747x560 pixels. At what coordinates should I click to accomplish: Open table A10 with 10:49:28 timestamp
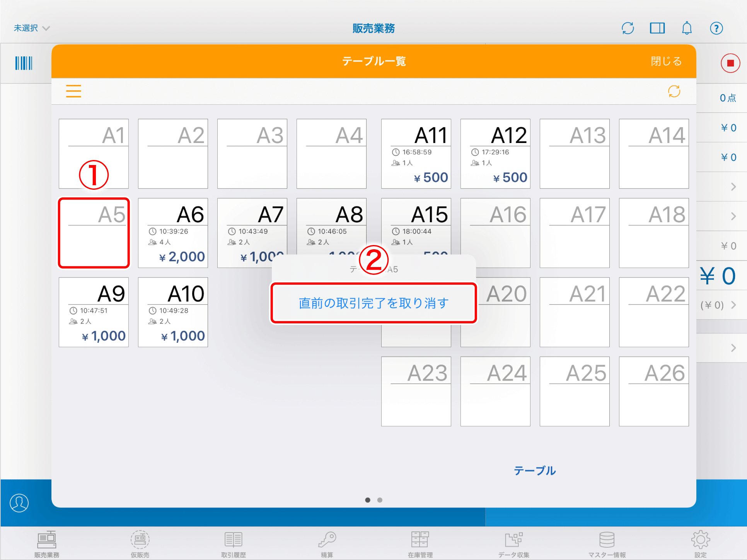(173, 312)
